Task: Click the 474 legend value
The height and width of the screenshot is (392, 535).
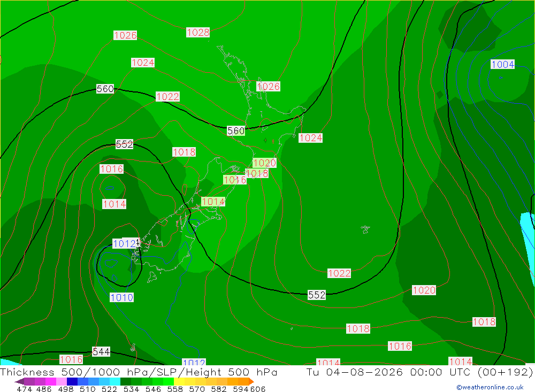Action: [25, 389]
